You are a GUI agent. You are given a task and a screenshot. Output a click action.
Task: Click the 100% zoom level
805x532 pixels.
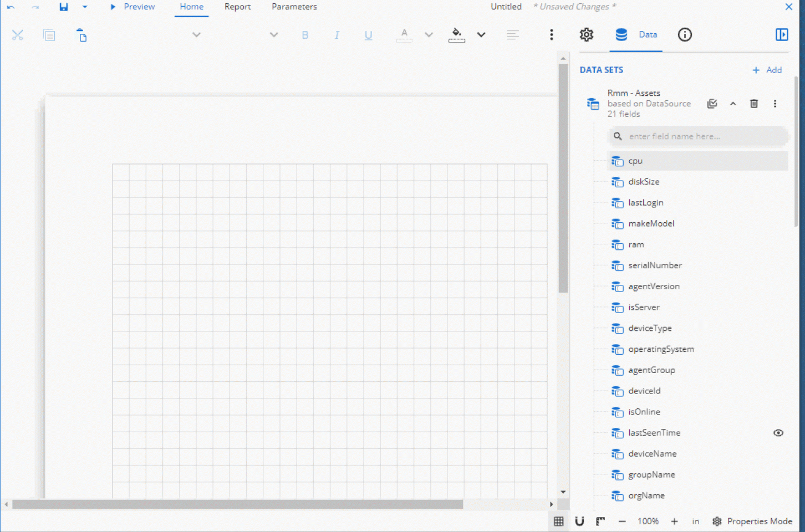point(648,521)
